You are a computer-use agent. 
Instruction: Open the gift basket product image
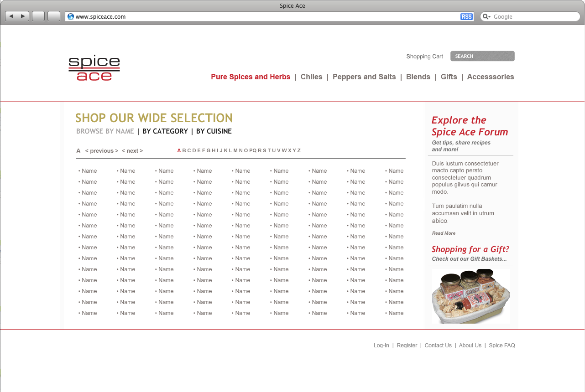[x=471, y=296]
